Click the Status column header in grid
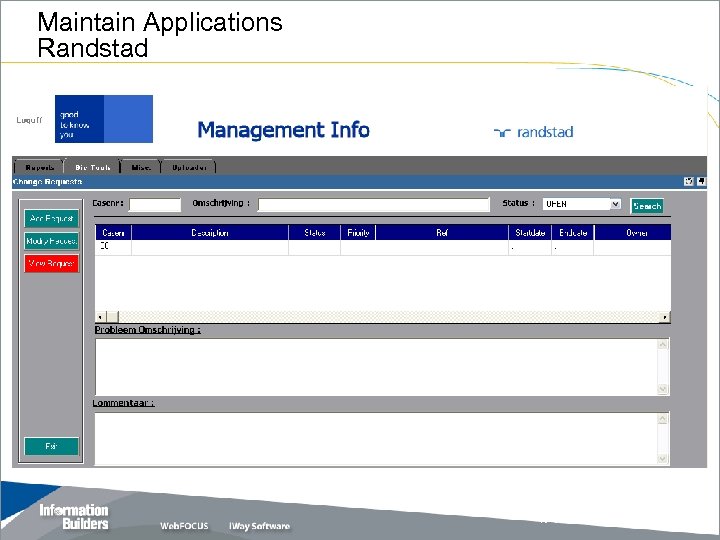720x540 pixels. [315, 233]
